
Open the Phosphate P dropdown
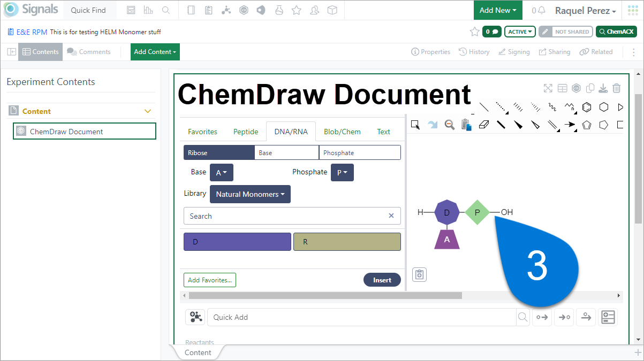click(342, 173)
